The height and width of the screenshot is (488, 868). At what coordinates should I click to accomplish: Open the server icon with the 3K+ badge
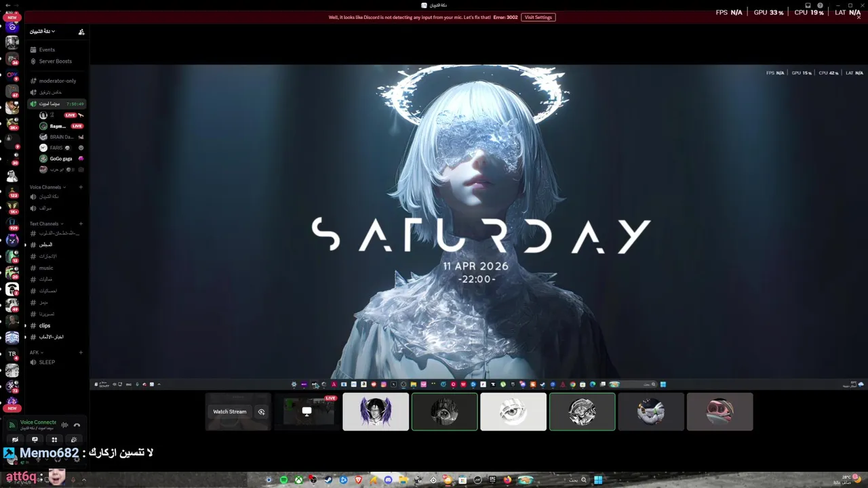tap(12, 123)
